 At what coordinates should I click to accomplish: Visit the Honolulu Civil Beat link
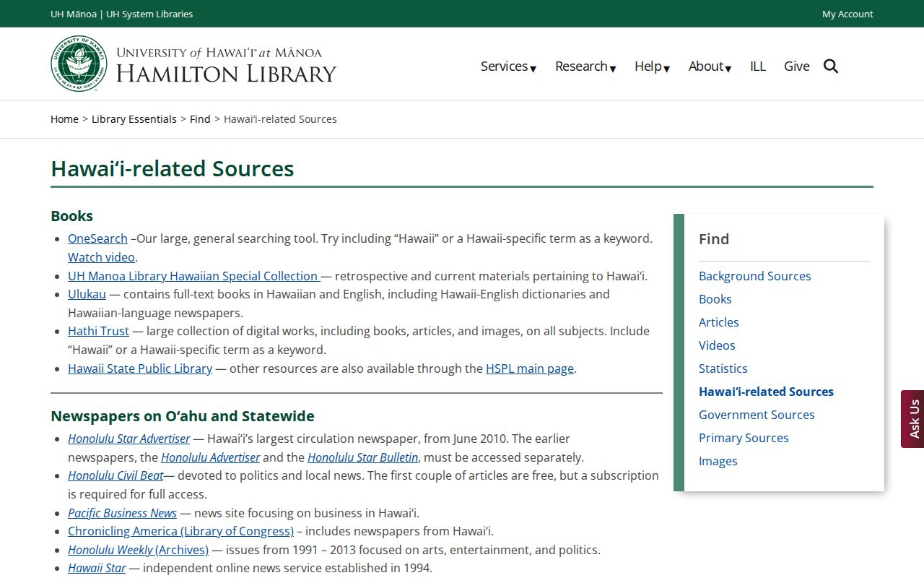pyautogui.click(x=115, y=475)
